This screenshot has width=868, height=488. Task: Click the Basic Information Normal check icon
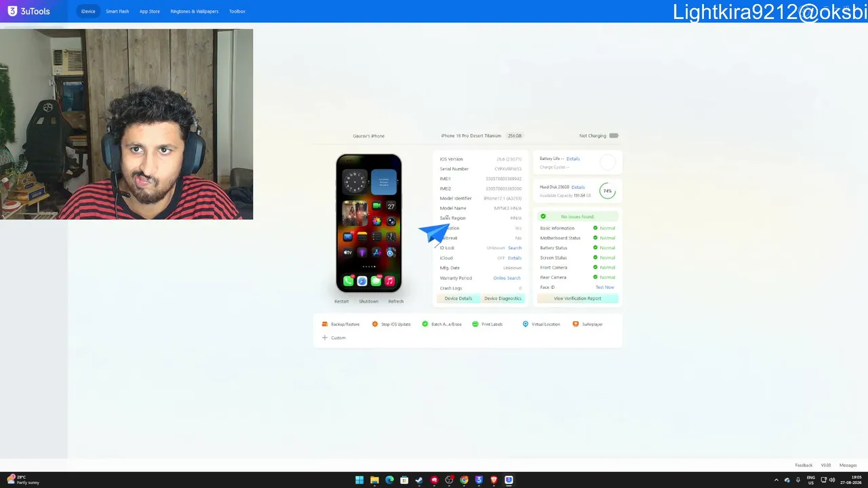point(595,228)
